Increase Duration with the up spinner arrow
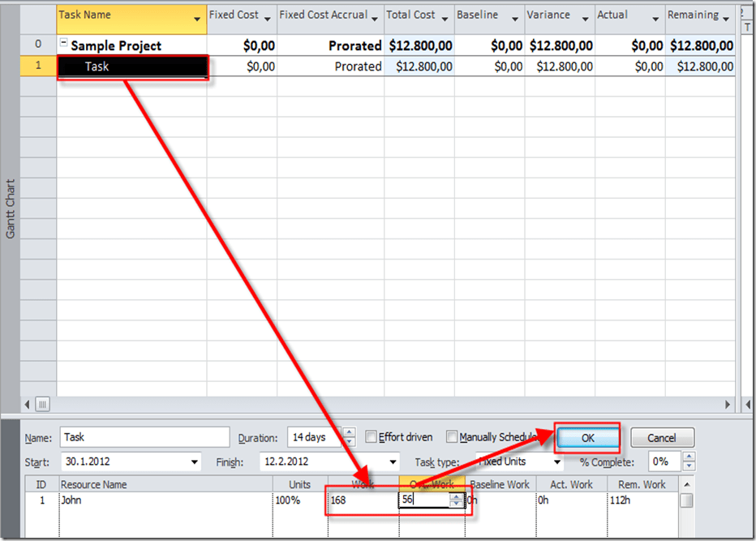The height and width of the screenshot is (541, 756). (349, 432)
